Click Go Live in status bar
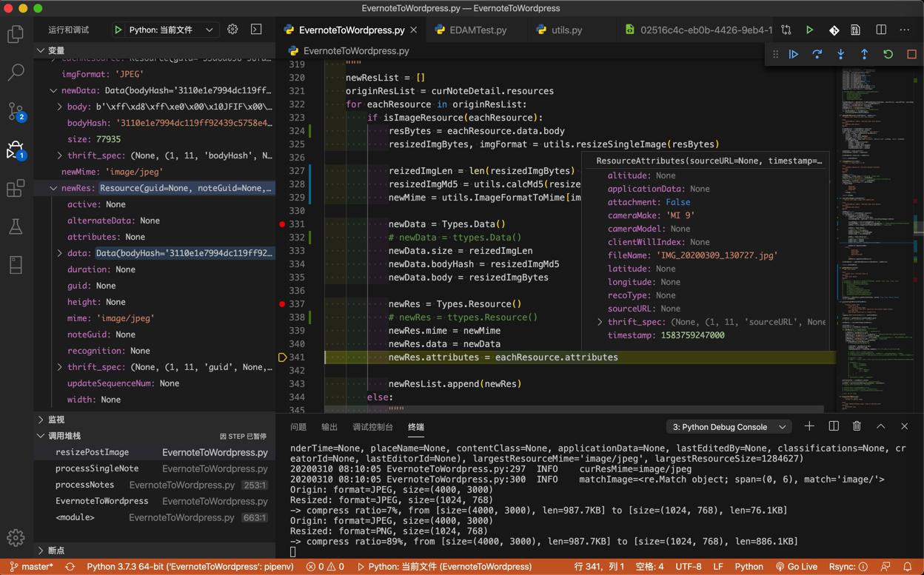 (x=797, y=567)
